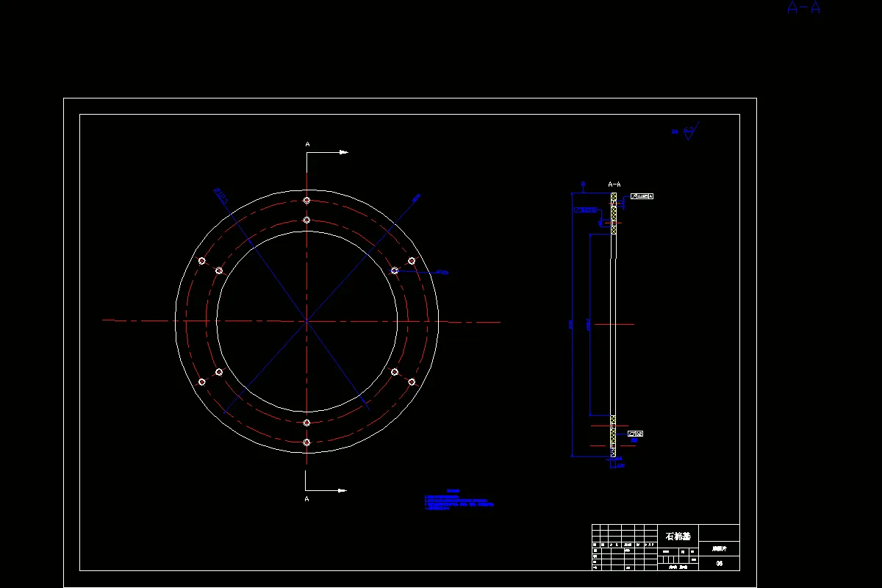Select the inner vertical dimension text of the section
This screenshot has width=882, height=588.
tap(588, 323)
